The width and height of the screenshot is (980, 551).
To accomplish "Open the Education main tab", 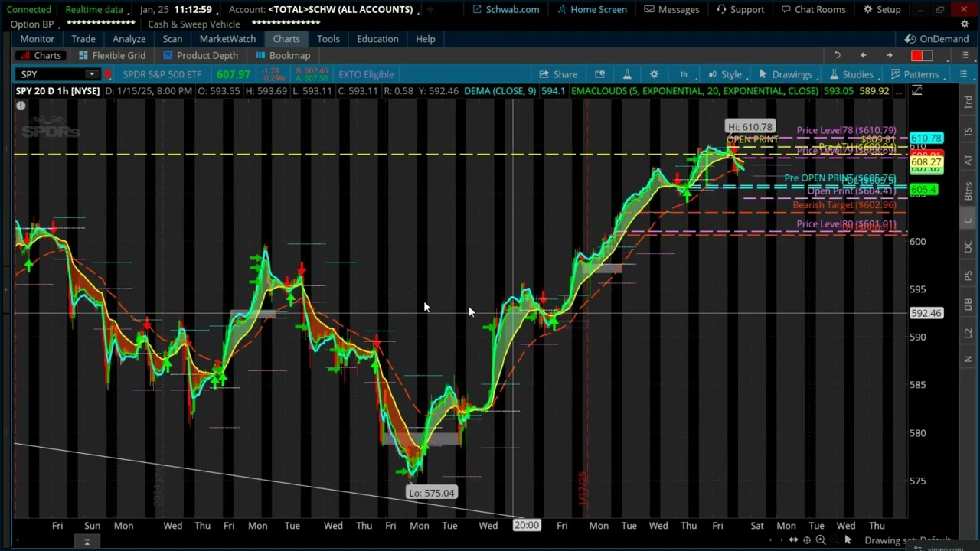I will click(x=377, y=39).
